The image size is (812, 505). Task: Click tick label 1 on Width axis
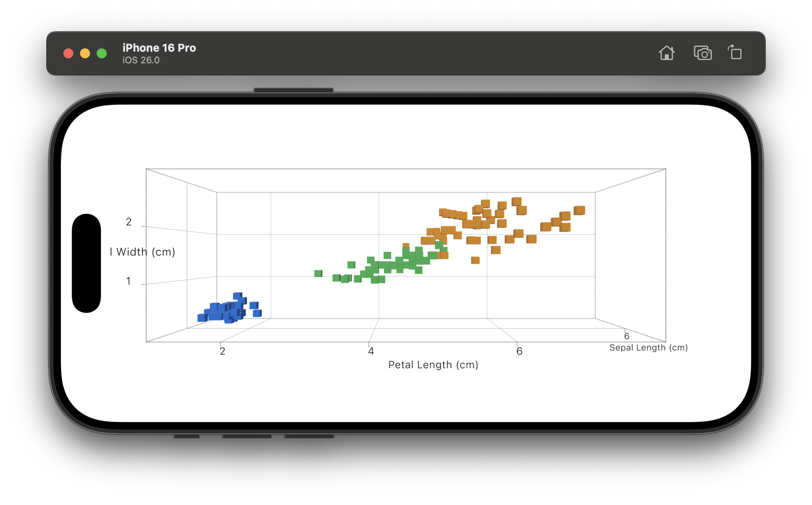(x=128, y=281)
